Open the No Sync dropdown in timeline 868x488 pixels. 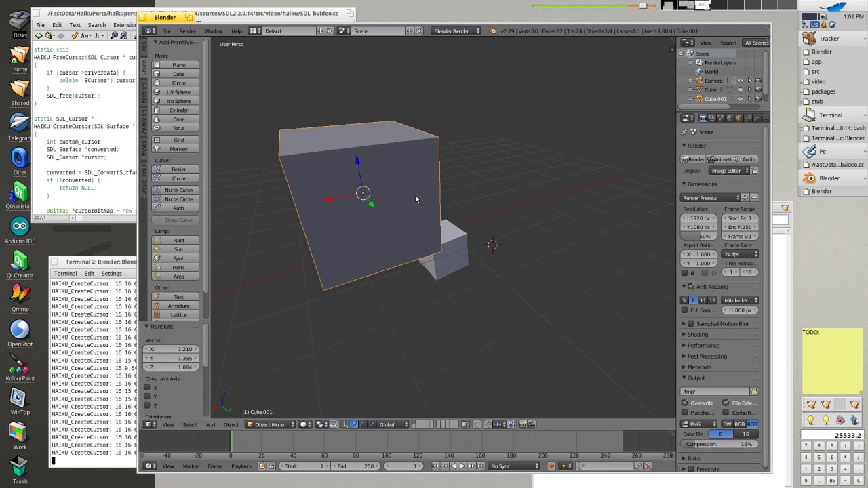(x=514, y=466)
